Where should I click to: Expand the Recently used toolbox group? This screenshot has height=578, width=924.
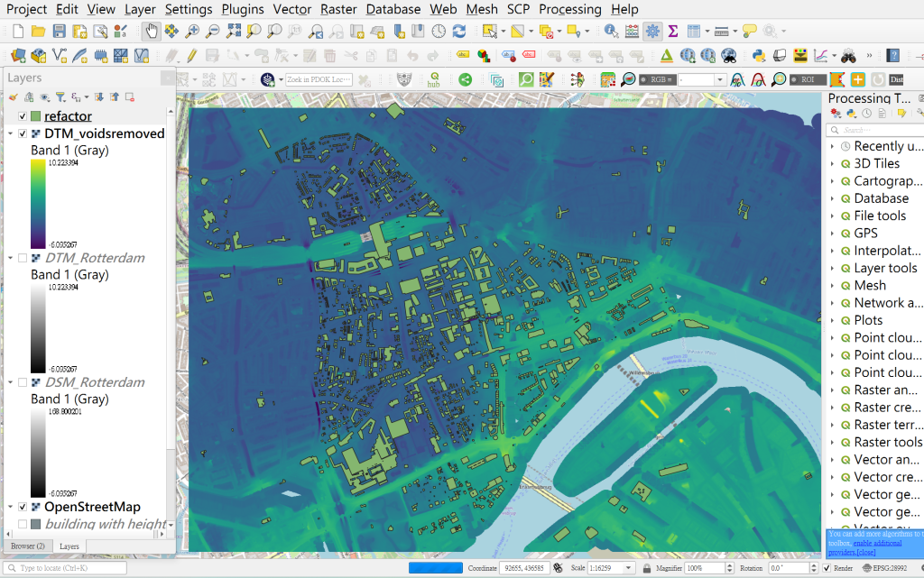[832, 146]
